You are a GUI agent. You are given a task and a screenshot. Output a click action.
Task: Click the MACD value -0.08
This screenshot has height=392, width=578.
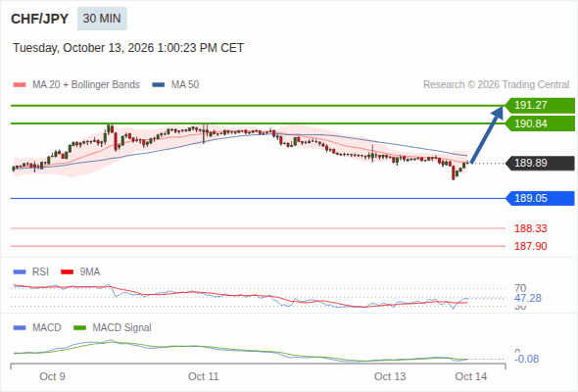click(526, 359)
